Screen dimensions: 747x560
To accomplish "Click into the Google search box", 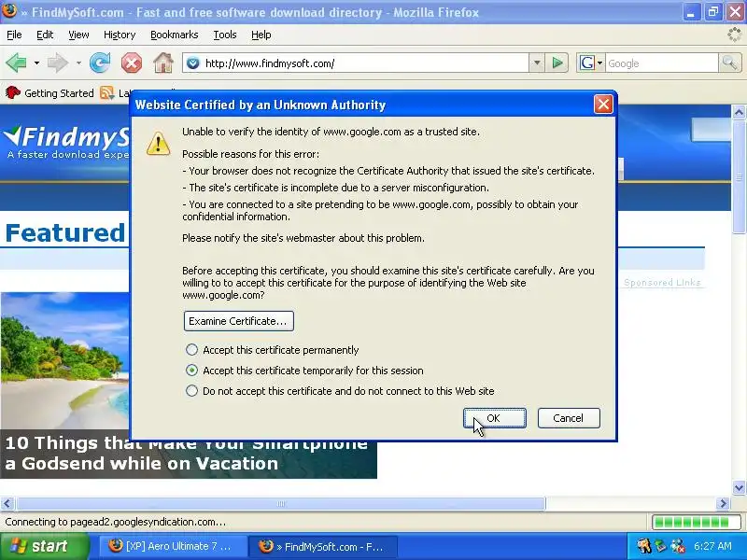I will tap(662, 63).
